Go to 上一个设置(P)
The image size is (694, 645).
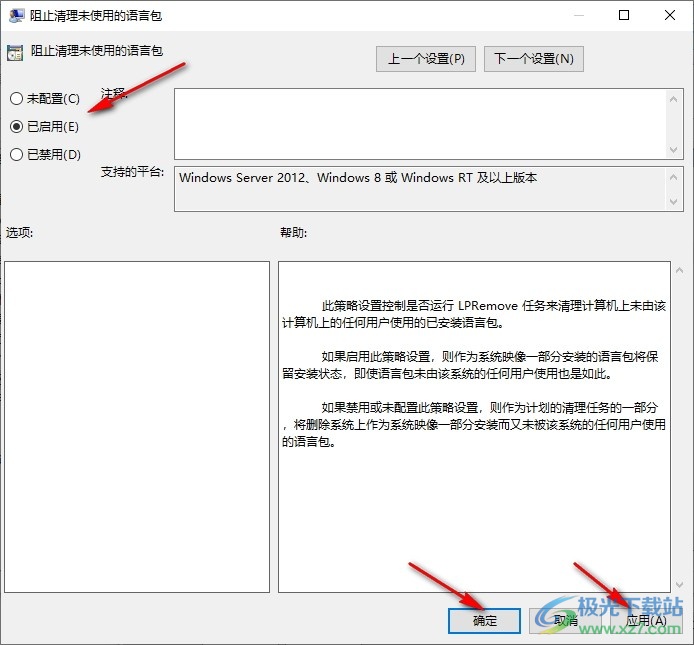click(x=426, y=58)
